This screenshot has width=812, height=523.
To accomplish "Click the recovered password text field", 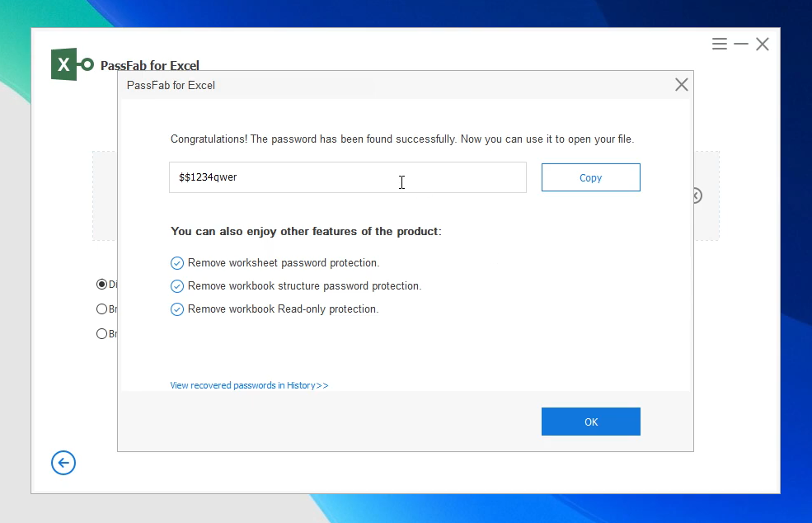I will [x=347, y=177].
